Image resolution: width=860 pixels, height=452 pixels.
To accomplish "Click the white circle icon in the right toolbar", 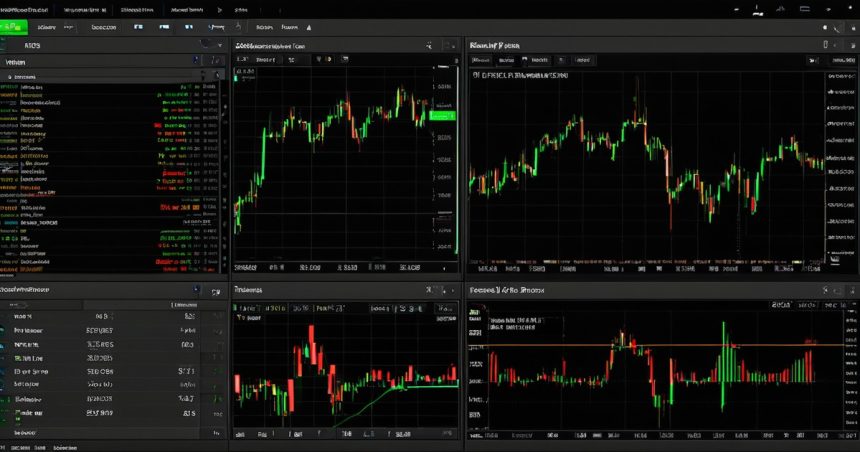I will [825, 27].
